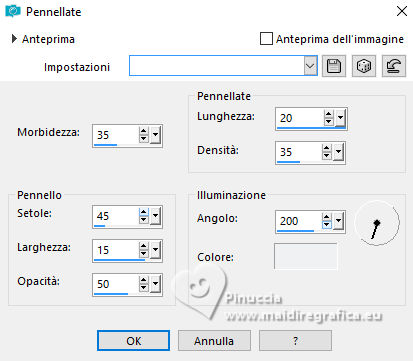Open the Angolo slider dropdown arrow
This screenshot has width=413, height=361.
click(x=339, y=221)
